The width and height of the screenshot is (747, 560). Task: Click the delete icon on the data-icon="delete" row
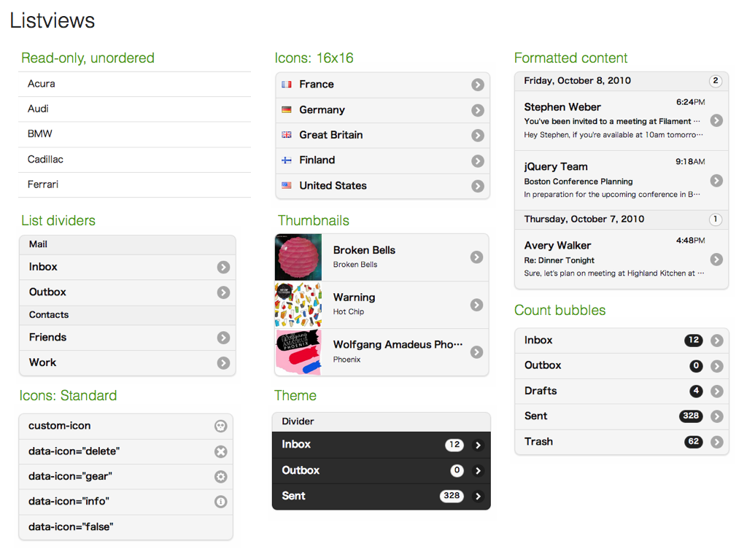pos(220,451)
